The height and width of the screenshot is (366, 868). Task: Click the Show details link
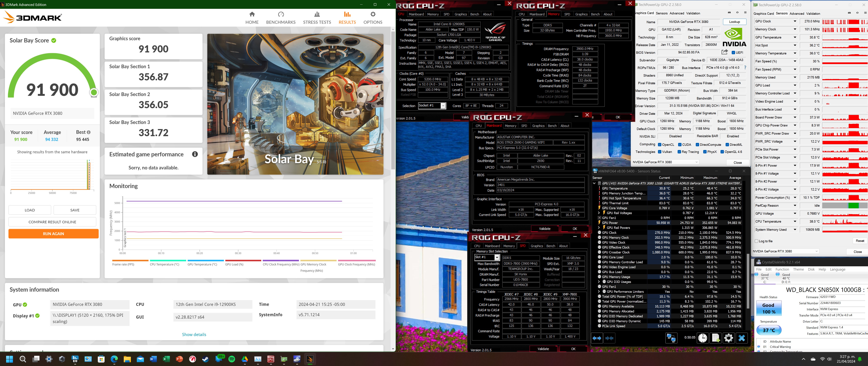194,334
